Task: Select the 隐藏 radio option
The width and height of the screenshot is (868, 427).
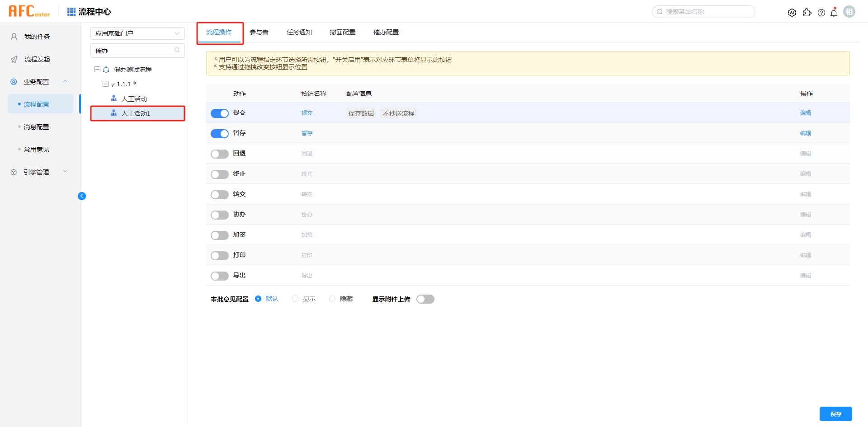Action: (x=332, y=299)
